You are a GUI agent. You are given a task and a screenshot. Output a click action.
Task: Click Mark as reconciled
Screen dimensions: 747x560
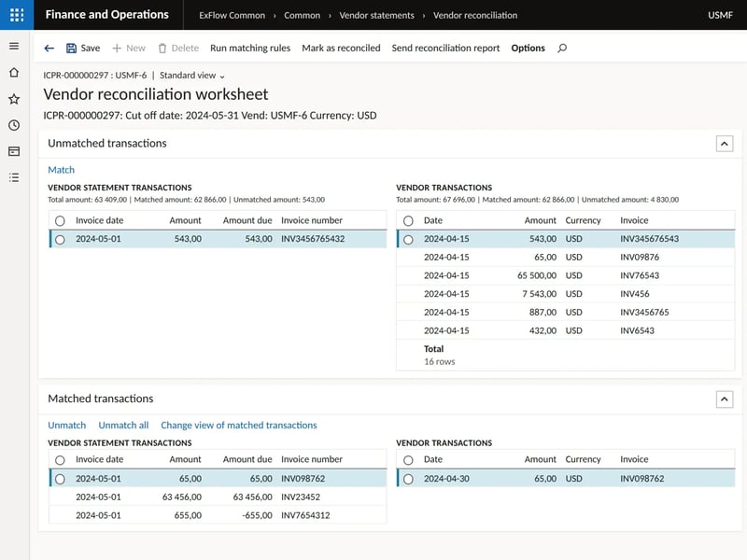341,49
